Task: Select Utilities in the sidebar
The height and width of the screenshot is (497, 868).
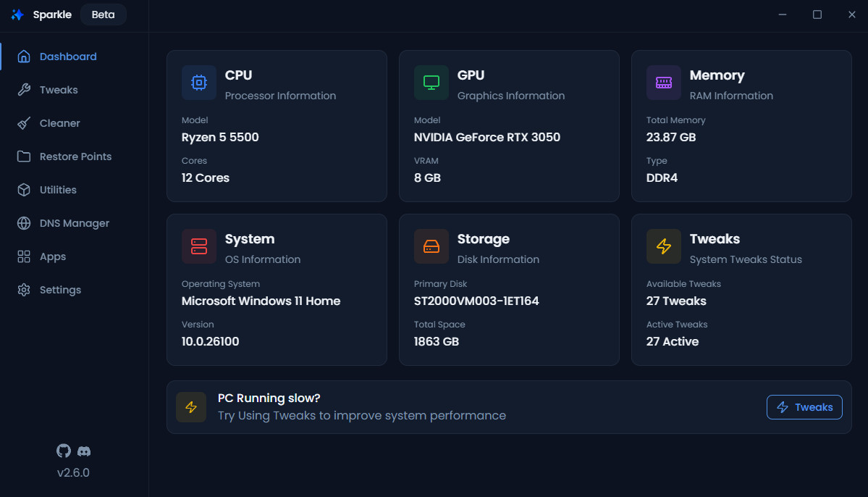Action: click(58, 190)
